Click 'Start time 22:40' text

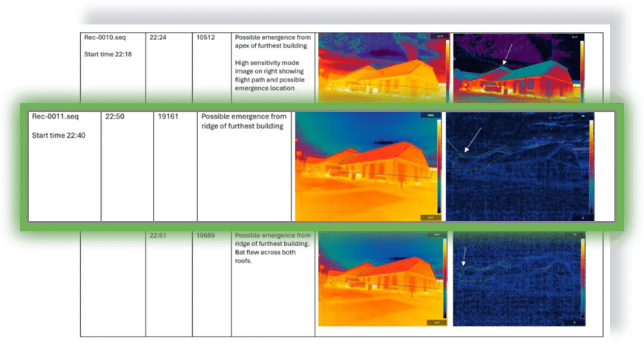(x=59, y=136)
